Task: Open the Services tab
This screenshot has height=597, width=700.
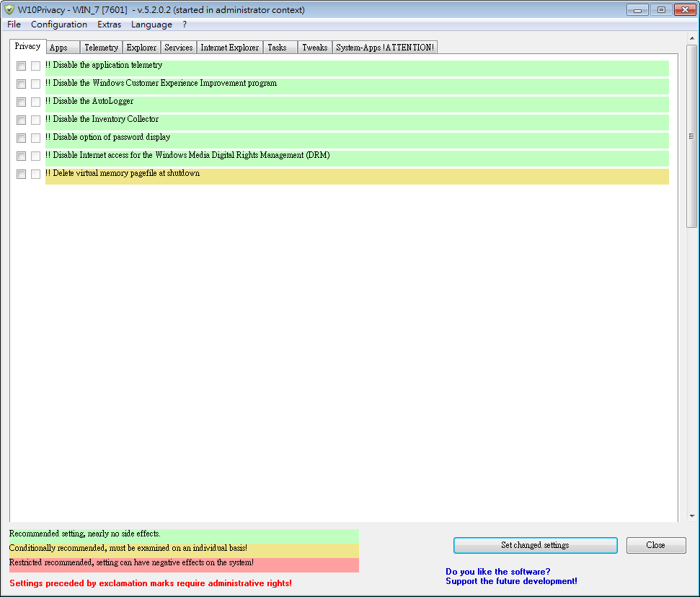Action: pyautogui.click(x=178, y=47)
